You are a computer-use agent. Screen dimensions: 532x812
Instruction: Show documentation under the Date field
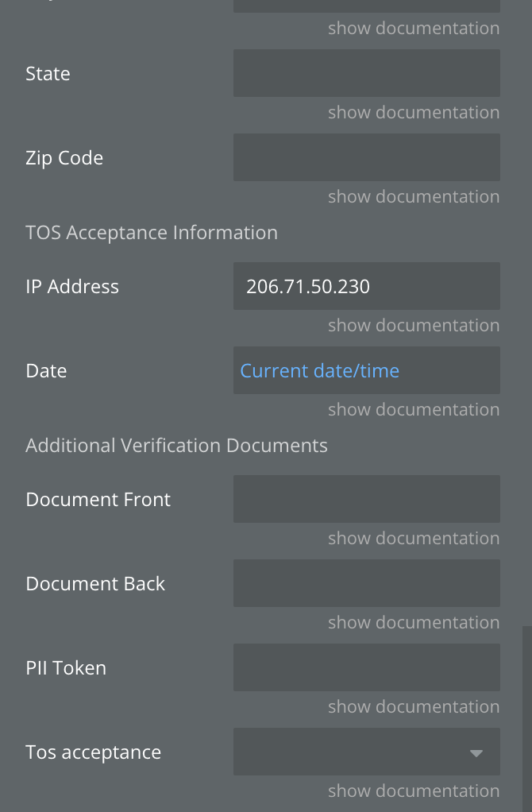click(414, 410)
